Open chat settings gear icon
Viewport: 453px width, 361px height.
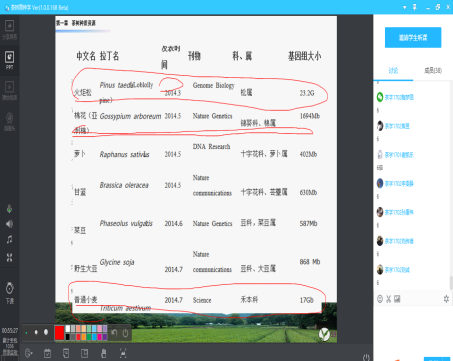[446, 299]
